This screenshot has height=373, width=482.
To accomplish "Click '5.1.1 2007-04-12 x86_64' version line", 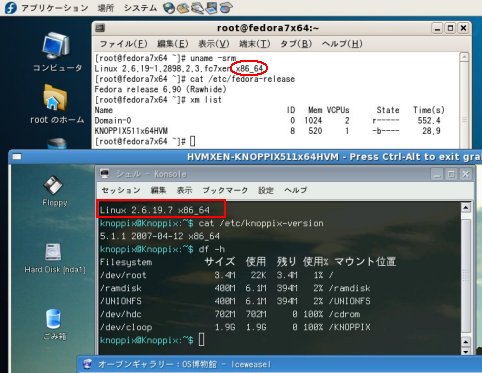I will [160, 236].
